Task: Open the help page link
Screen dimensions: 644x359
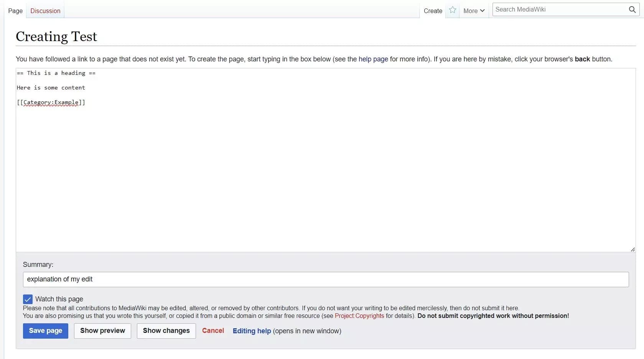Action: (372, 59)
